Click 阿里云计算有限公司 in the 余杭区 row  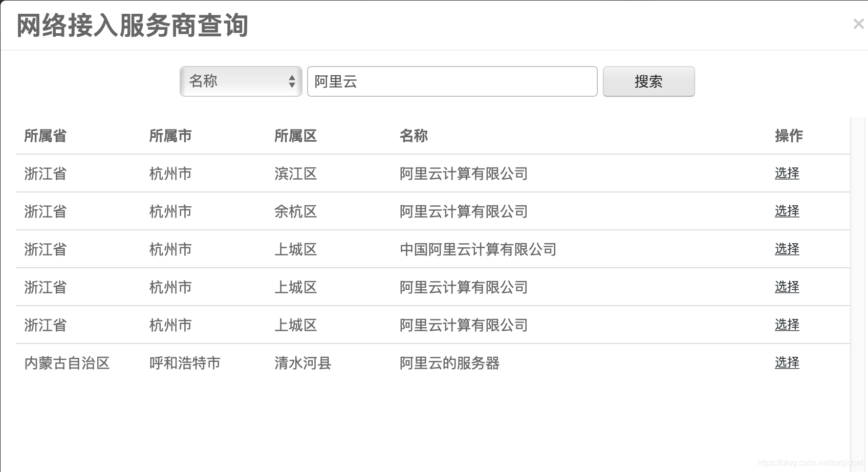click(x=464, y=211)
